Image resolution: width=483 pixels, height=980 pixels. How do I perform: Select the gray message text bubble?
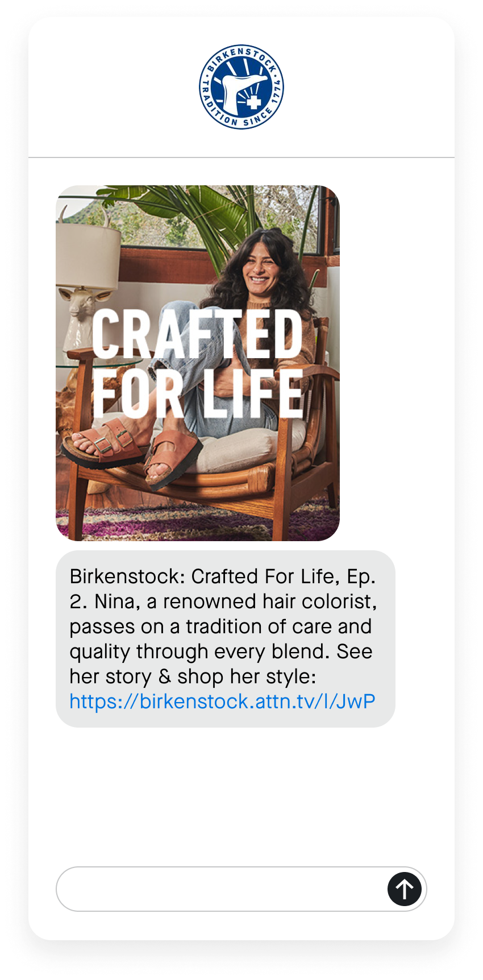(226, 639)
